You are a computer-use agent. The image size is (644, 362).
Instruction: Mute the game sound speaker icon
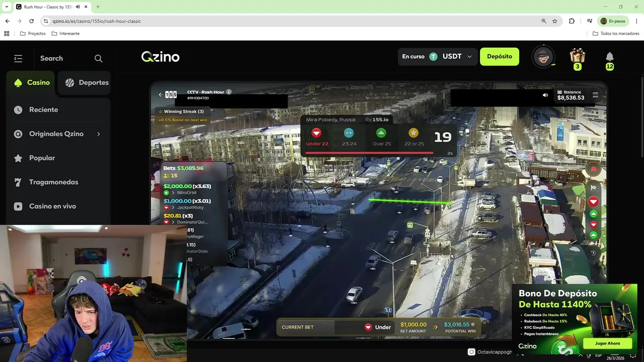tap(545, 95)
